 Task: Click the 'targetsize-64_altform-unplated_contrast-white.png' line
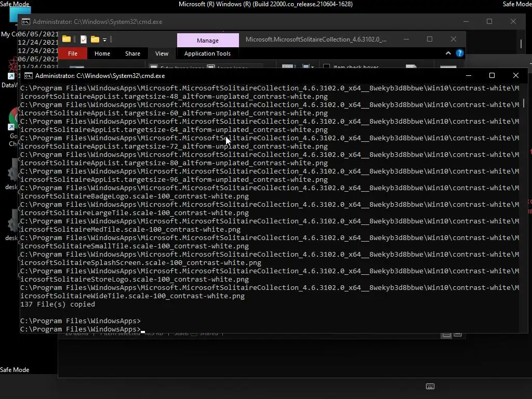tap(174, 129)
